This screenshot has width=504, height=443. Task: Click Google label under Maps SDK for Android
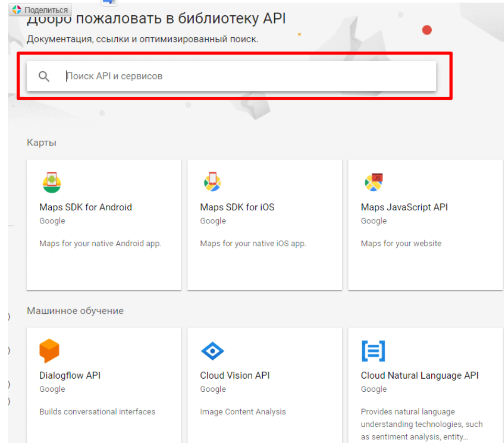click(52, 221)
